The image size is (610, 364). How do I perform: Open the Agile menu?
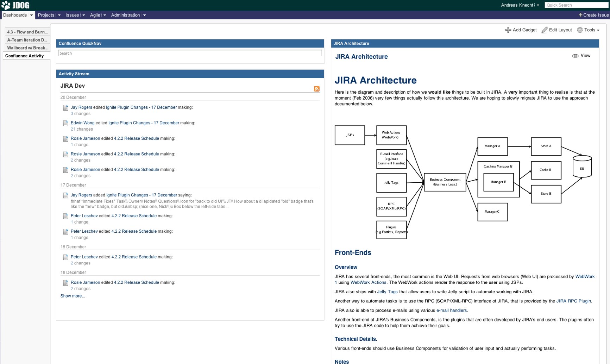pyautogui.click(x=95, y=15)
